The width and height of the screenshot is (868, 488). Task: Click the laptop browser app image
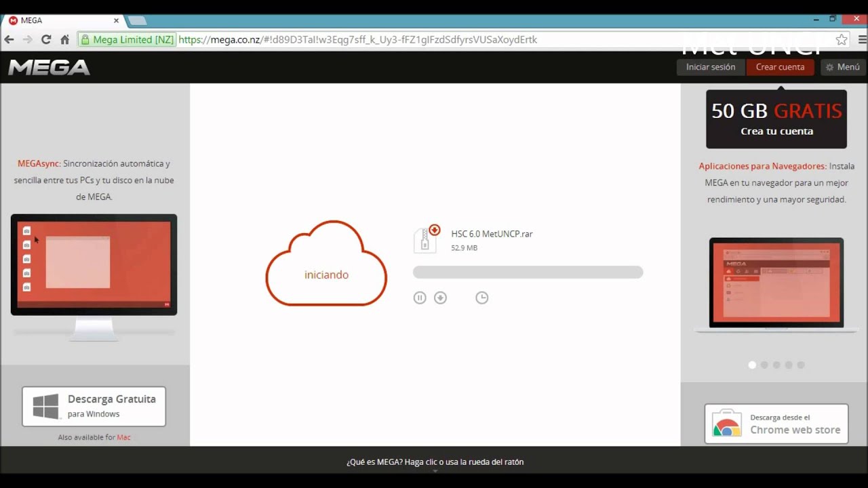coord(776,285)
